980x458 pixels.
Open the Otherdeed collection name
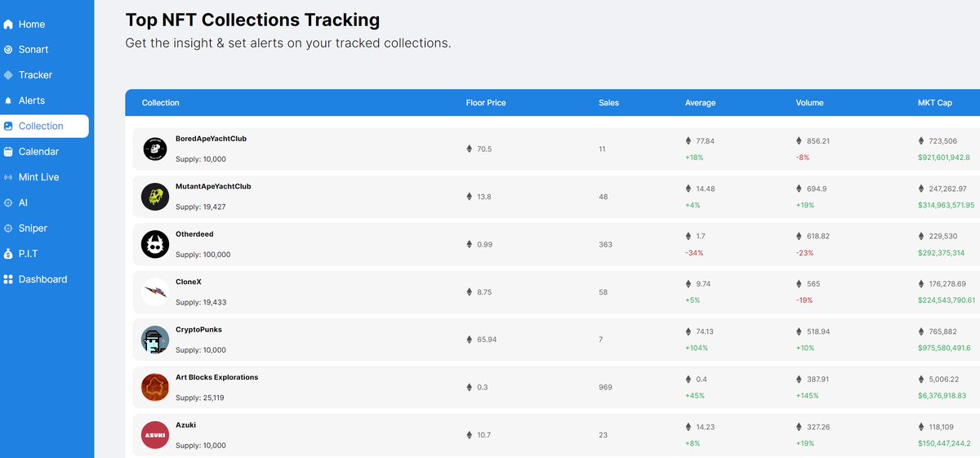pyautogui.click(x=194, y=234)
